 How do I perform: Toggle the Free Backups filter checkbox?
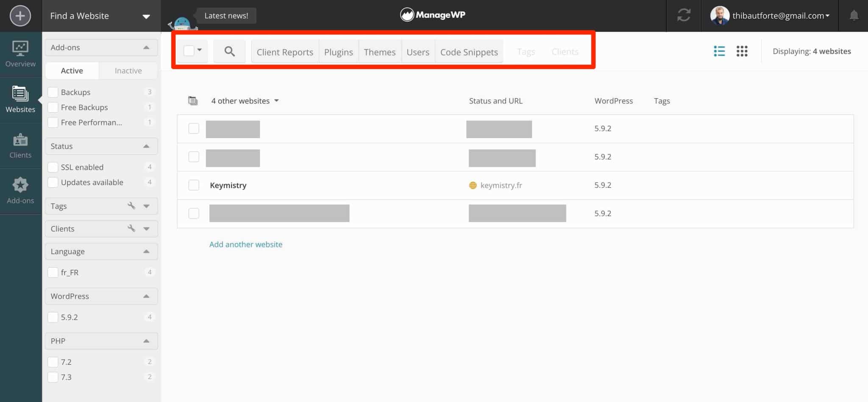click(x=53, y=107)
